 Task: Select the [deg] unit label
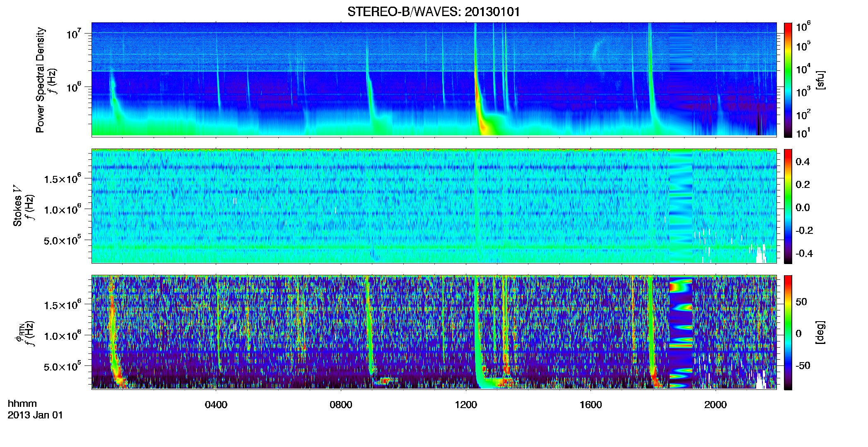(x=820, y=332)
